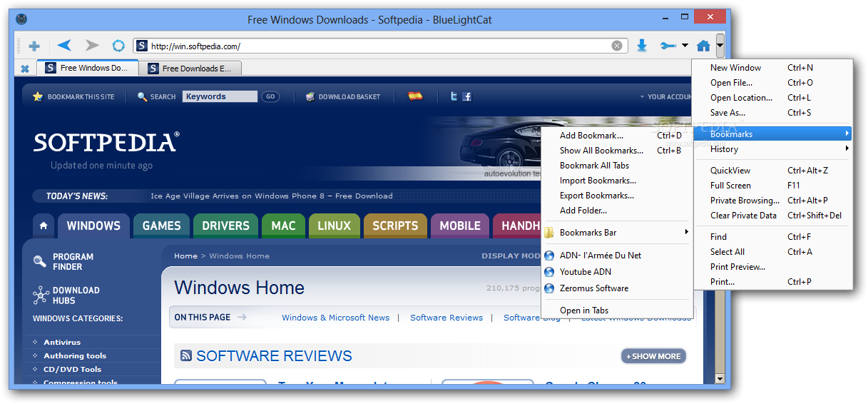Click the home icon category tab
The width and height of the screenshot is (868, 404).
pyautogui.click(x=44, y=226)
